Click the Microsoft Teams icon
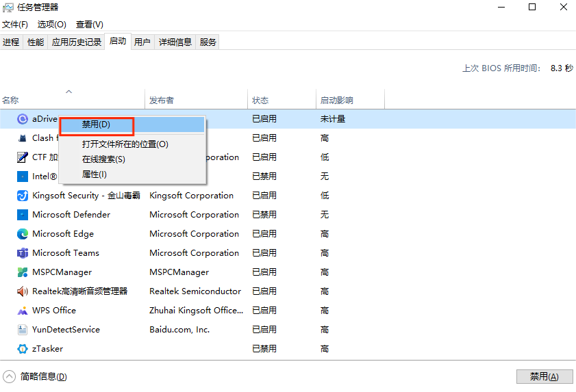 pos(23,253)
